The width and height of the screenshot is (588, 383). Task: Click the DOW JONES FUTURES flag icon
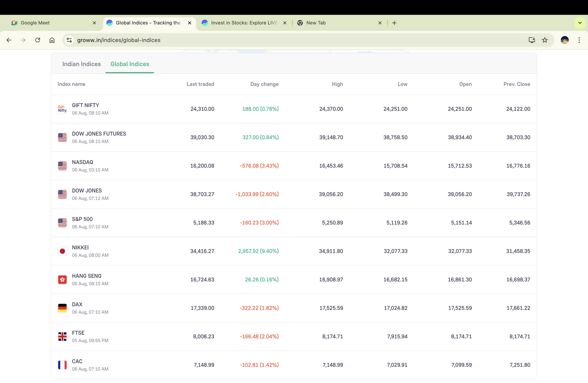pyautogui.click(x=62, y=137)
